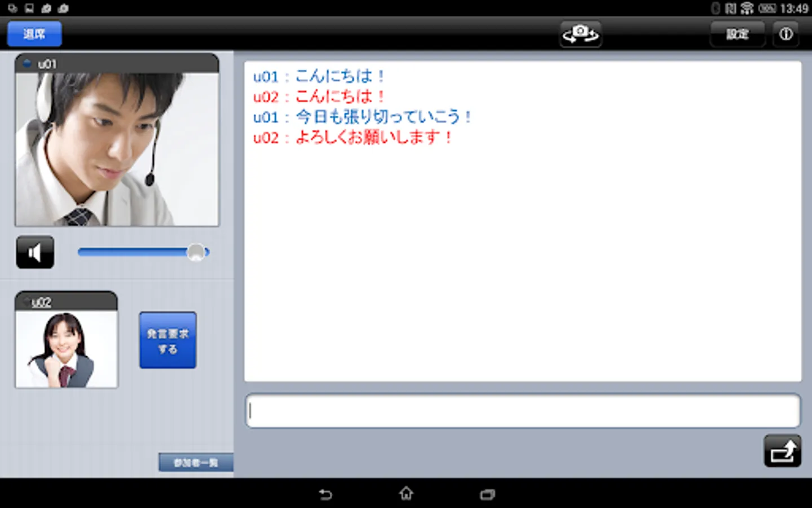Adjust the volume slider handle
The width and height of the screenshot is (812, 508).
point(196,252)
